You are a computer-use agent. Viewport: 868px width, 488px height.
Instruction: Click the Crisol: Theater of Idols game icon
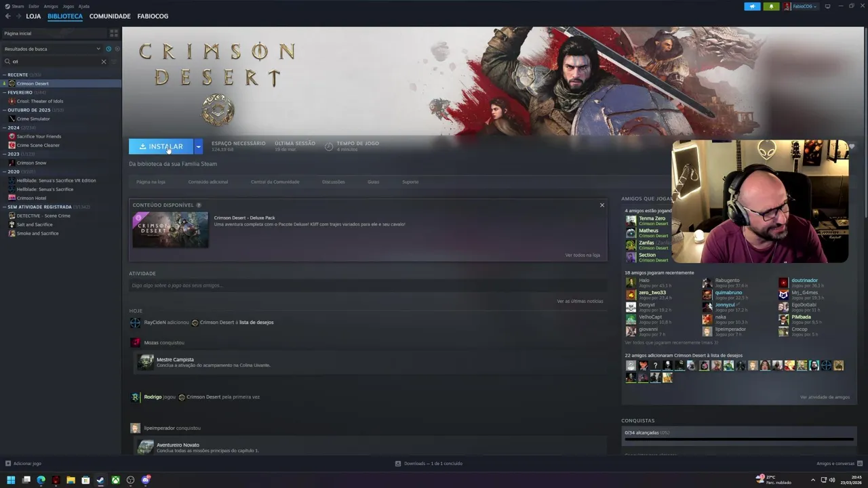[12, 101]
